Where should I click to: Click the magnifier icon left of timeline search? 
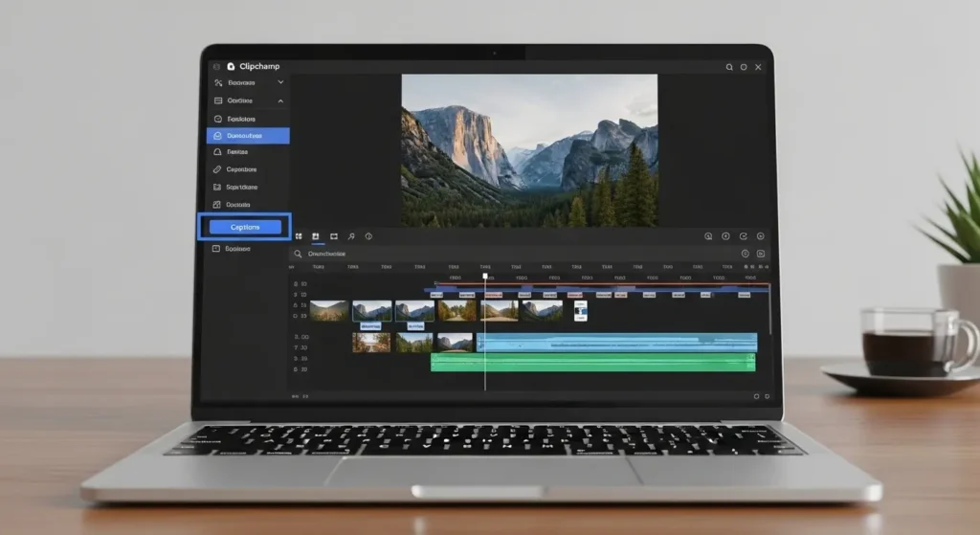299,254
